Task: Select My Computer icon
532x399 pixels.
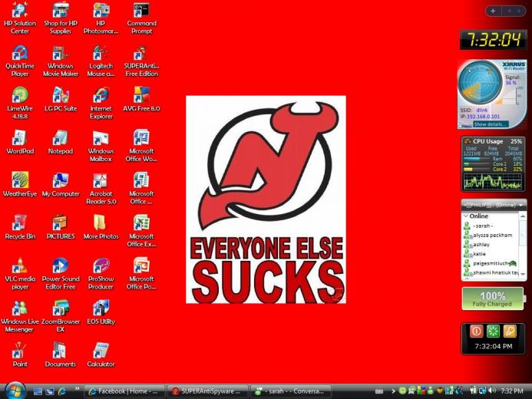Action: pos(61,185)
